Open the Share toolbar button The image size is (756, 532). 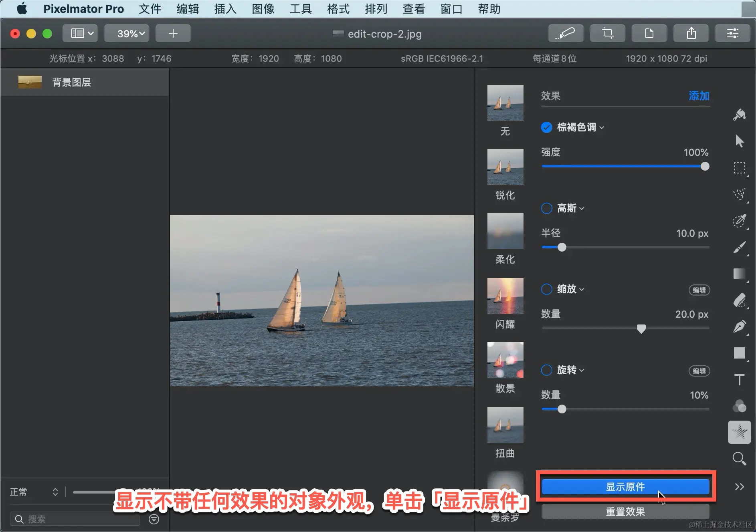pyautogui.click(x=691, y=33)
